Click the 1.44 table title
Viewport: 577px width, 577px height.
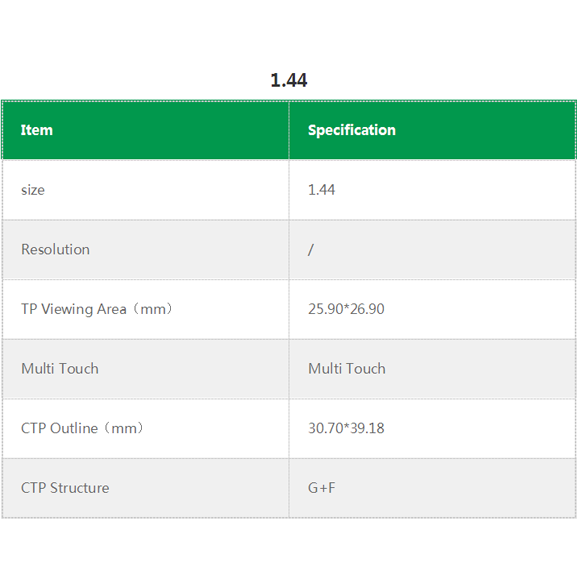(x=289, y=80)
